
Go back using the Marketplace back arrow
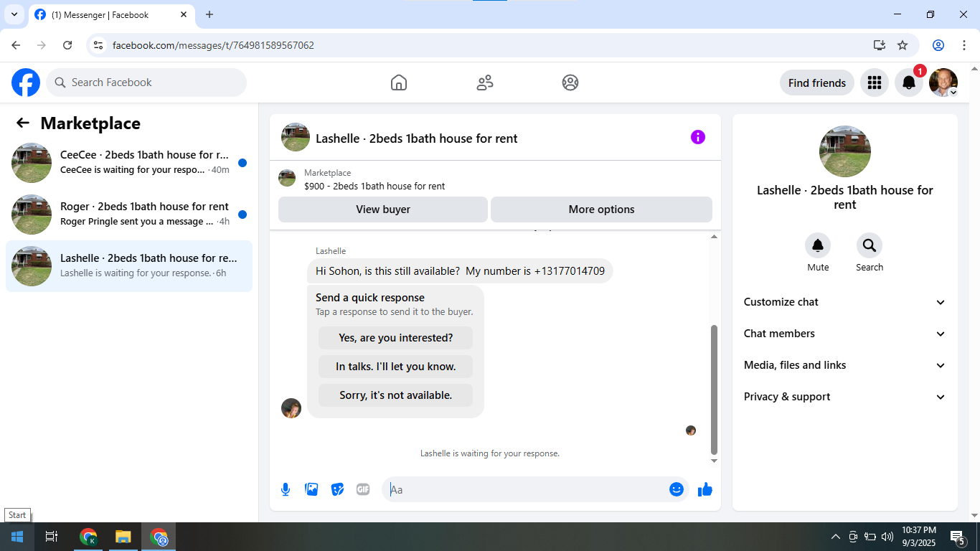coord(23,123)
